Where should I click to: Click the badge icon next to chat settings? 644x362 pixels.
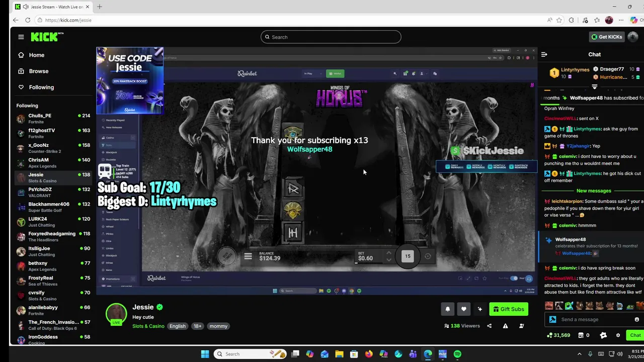tap(603, 335)
